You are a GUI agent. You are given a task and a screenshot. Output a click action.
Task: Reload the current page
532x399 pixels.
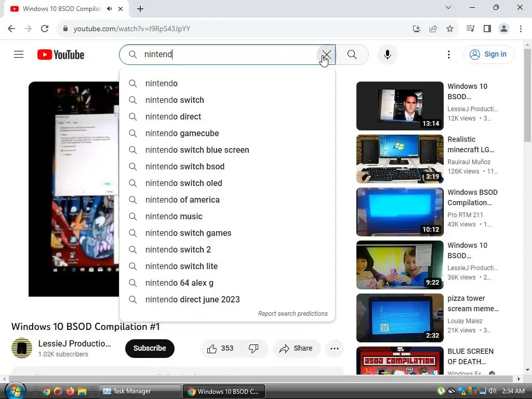(45, 29)
